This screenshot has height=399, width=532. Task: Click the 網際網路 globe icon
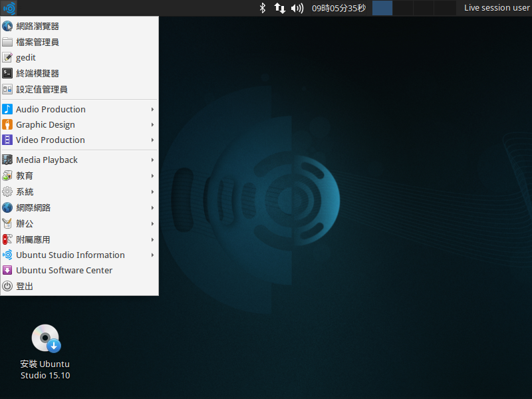pos(7,207)
